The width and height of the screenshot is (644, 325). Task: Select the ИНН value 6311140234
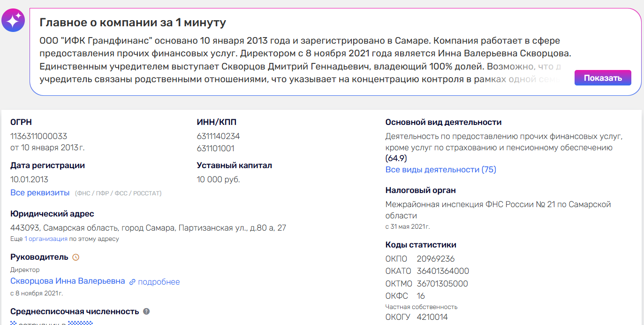pyautogui.click(x=218, y=136)
